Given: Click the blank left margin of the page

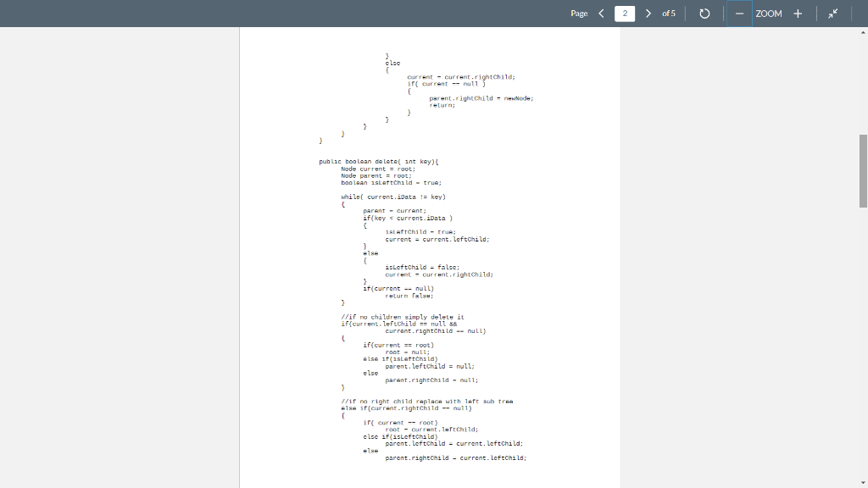Looking at the screenshot, I should [271, 254].
